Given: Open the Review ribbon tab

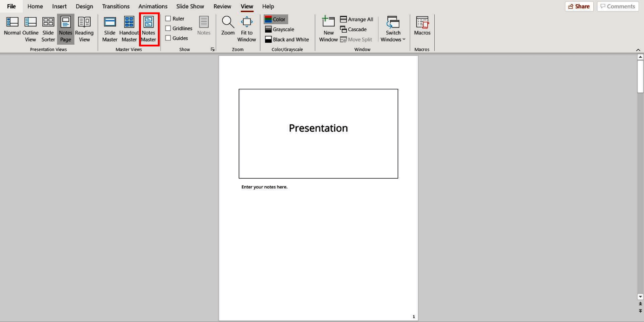Looking at the screenshot, I should [x=222, y=6].
